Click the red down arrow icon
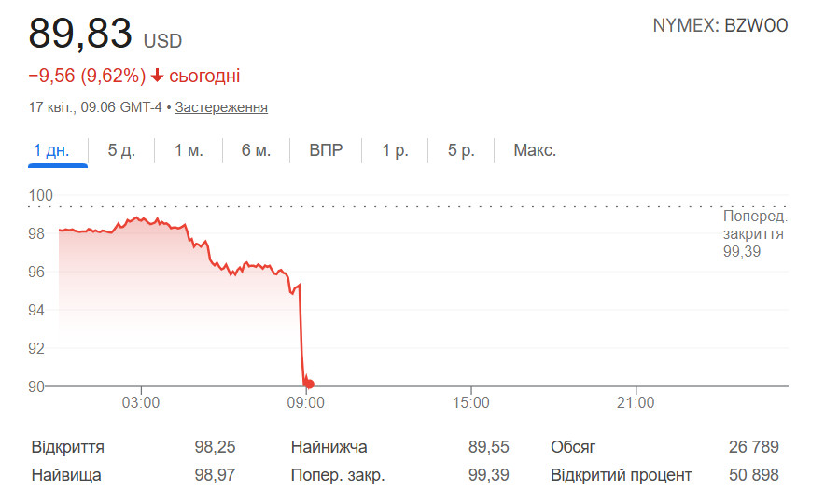839x504 pixels. click(157, 76)
